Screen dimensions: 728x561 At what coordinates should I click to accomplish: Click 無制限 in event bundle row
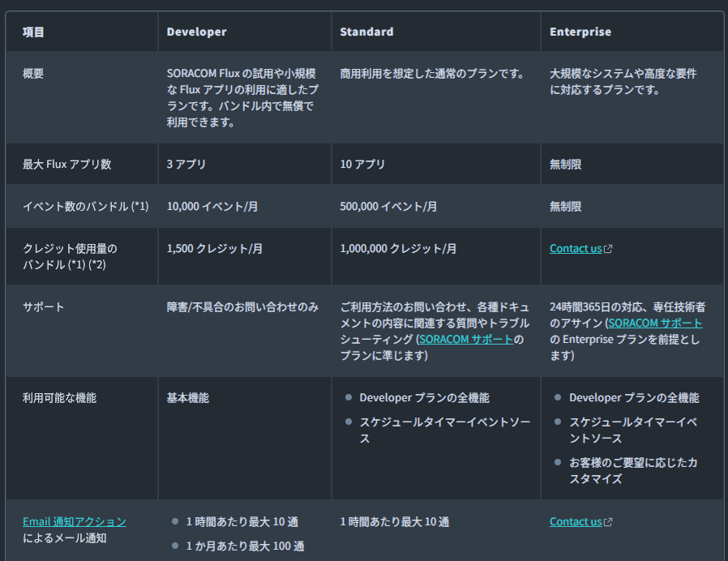pyautogui.click(x=566, y=206)
